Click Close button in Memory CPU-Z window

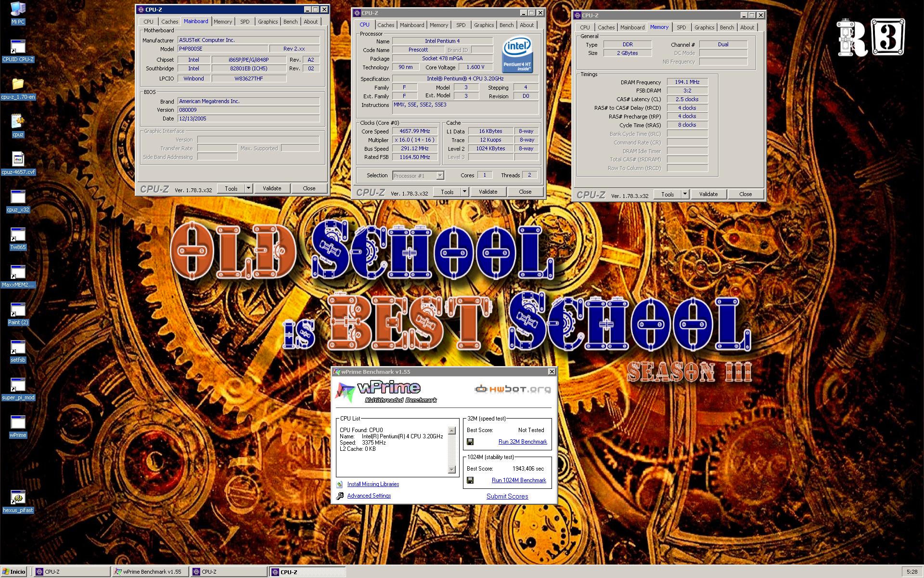(x=745, y=194)
